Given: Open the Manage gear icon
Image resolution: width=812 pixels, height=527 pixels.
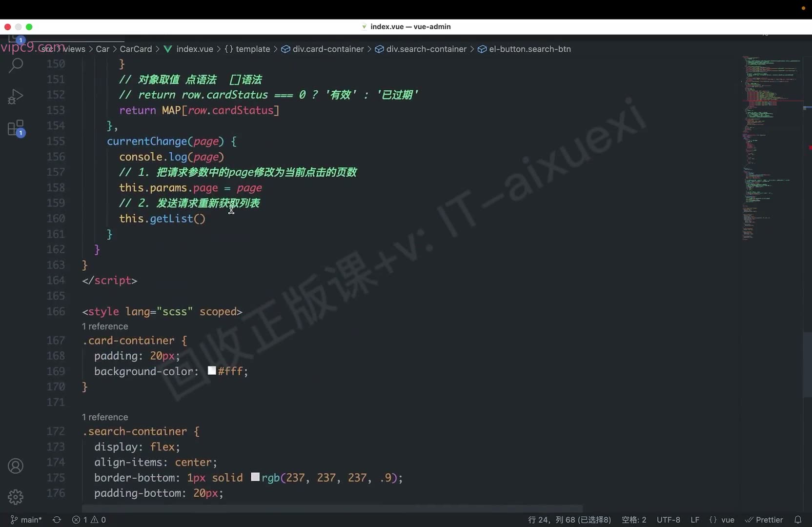Looking at the screenshot, I should (x=16, y=497).
